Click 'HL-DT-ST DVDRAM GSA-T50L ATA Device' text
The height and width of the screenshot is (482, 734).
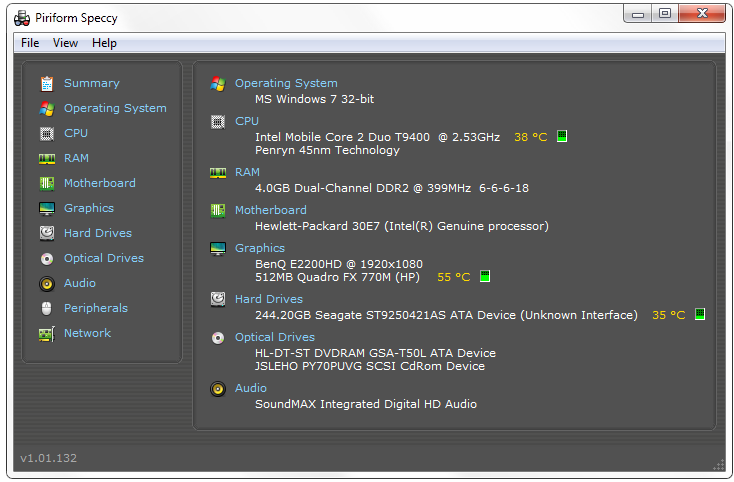tap(375, 353)
